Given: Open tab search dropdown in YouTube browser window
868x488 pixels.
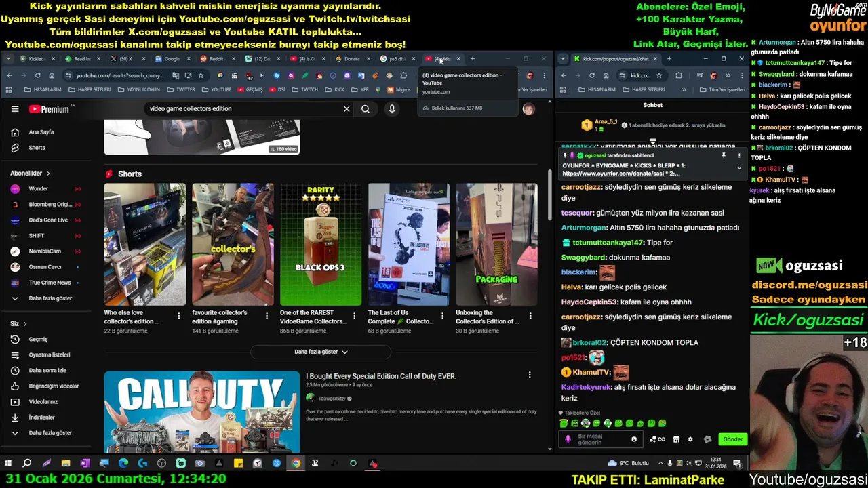Looking at the screenshot, I should tap(8, 59).
